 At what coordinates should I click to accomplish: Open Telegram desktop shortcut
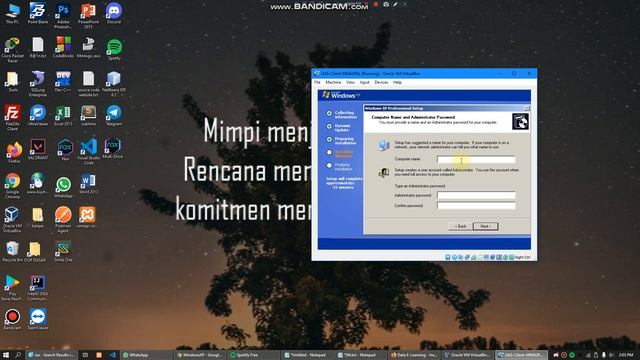pos(114,116)
